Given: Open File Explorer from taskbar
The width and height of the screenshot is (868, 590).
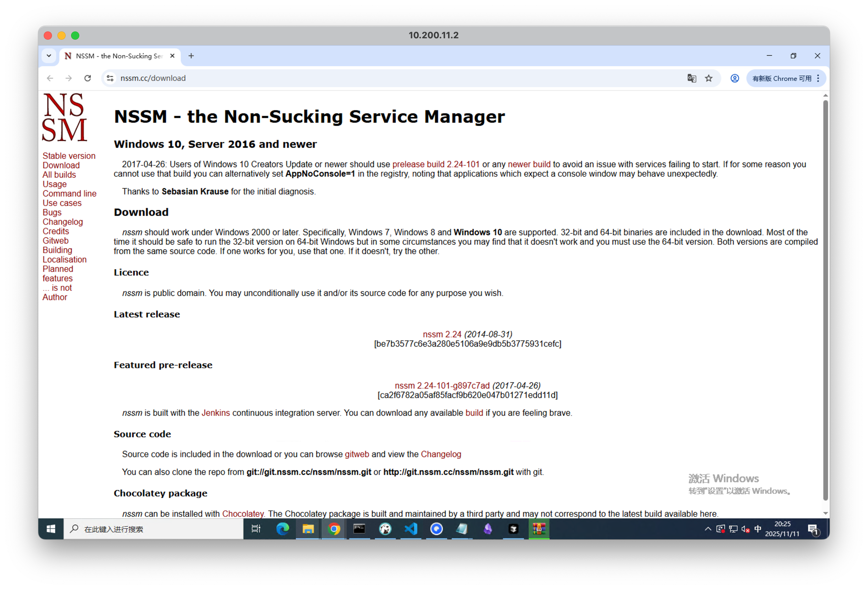Looking at the screenshot, I should tap(308, 529).
